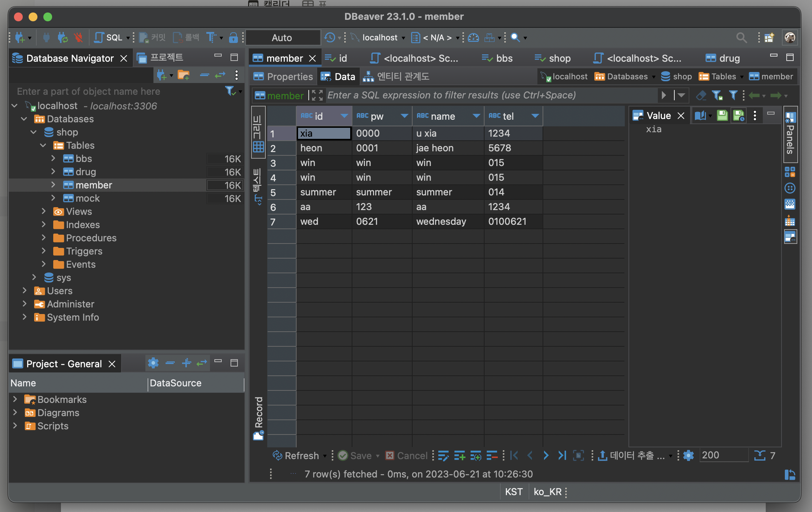This screenshot has width=812, height=512.
Task: Click the Database Navigator filter funnel icon
Action: pos(230,91)
